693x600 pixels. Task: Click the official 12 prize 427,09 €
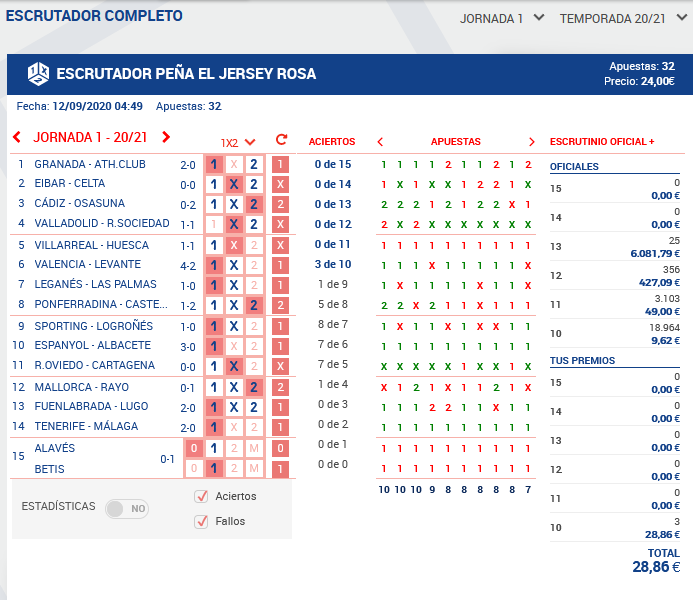659,283
